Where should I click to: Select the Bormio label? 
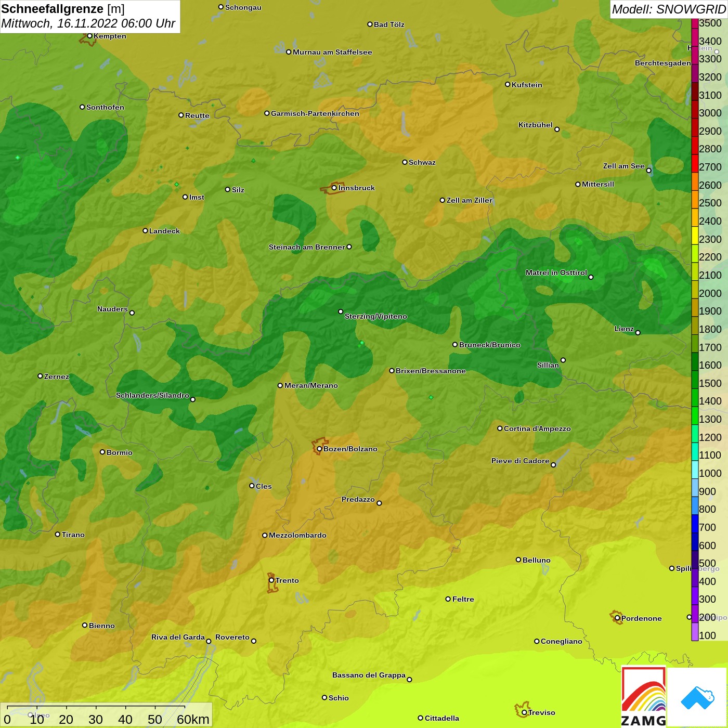[x=120, y=452]
